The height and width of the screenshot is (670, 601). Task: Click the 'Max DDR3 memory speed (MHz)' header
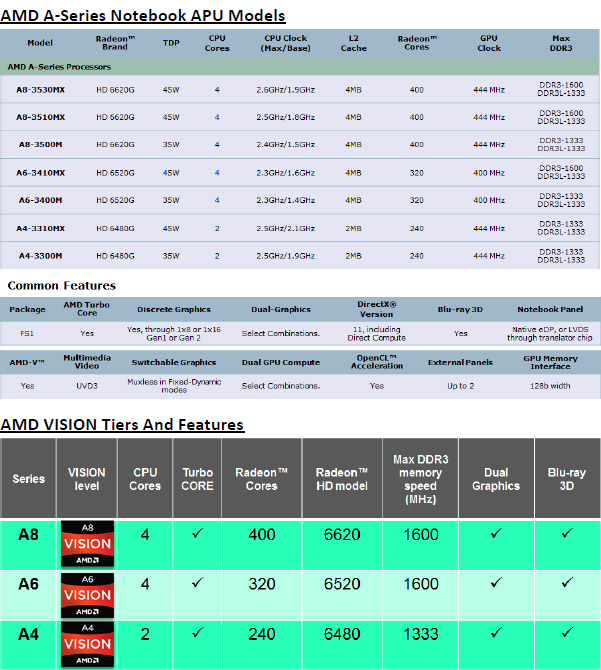point(421,479)
